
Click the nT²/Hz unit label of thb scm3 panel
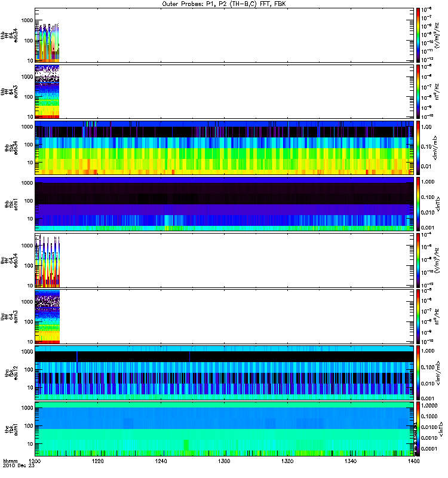tap(437, 91)
